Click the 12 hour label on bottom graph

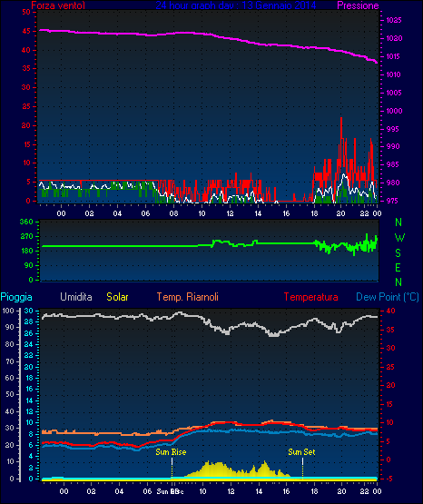point(231,491)
